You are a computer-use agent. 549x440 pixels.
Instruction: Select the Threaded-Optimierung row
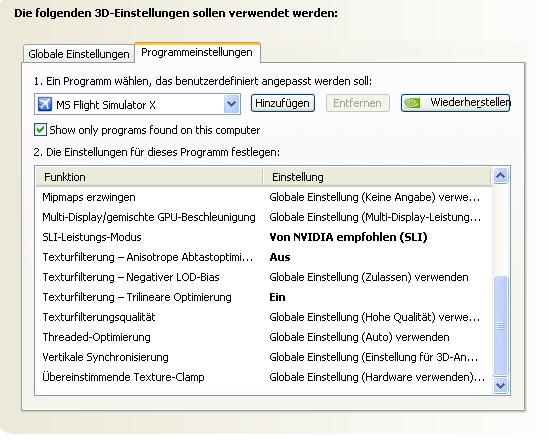(x=263, y=337)
